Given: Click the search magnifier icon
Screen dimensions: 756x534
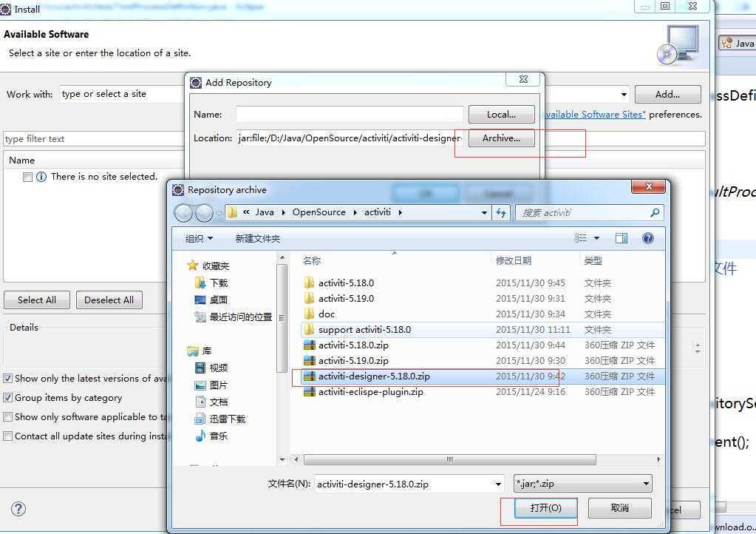Looking at the screenshot, I should [x=654, y=212].
